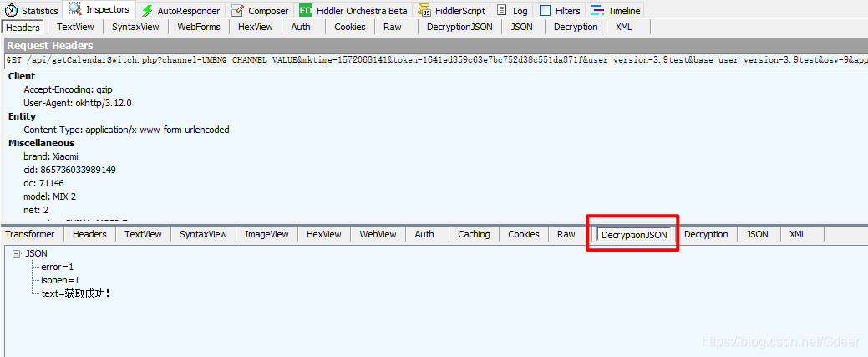The width and height of the screenshot is (868, 357).
Task: Open the Timeline tab
Action: tap(616, 11)
